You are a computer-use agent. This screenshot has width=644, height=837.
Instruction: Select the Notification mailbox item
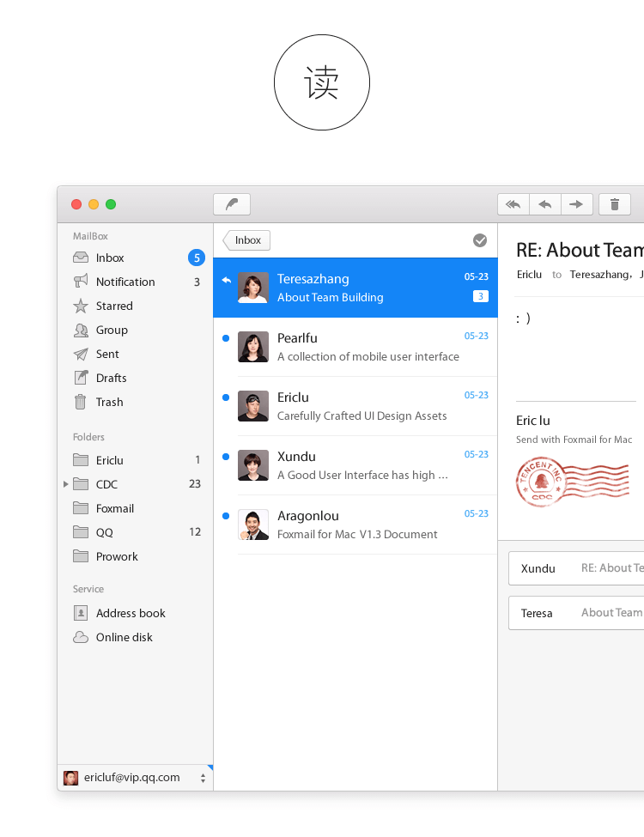coord(125,282)
